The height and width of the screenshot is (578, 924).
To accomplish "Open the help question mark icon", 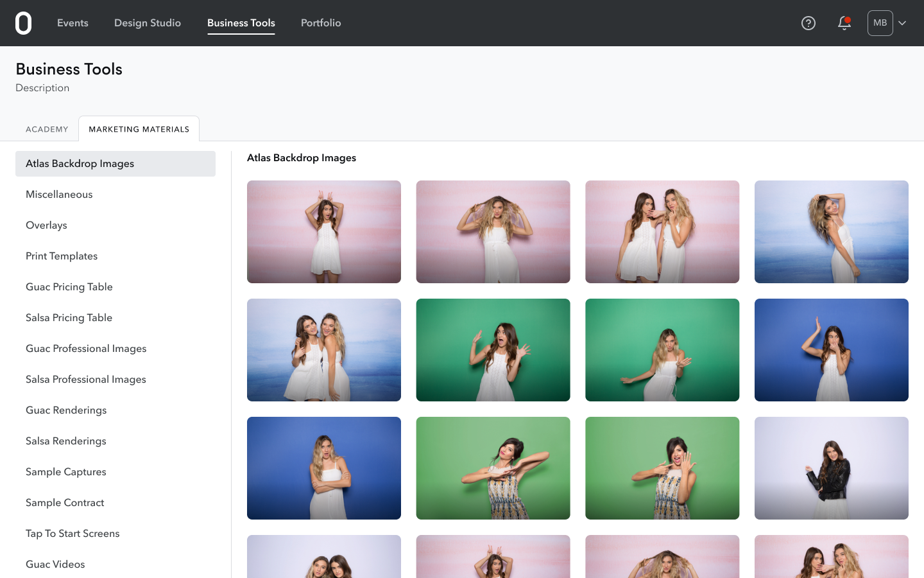I will pos(809,23).
